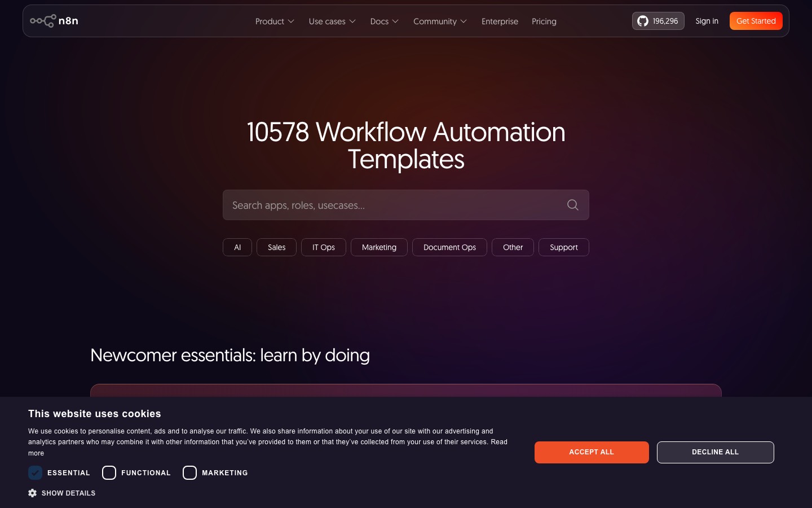812x508 pixels.
Task: Click the Read more cookie link
Action: [x=498, y=442]
